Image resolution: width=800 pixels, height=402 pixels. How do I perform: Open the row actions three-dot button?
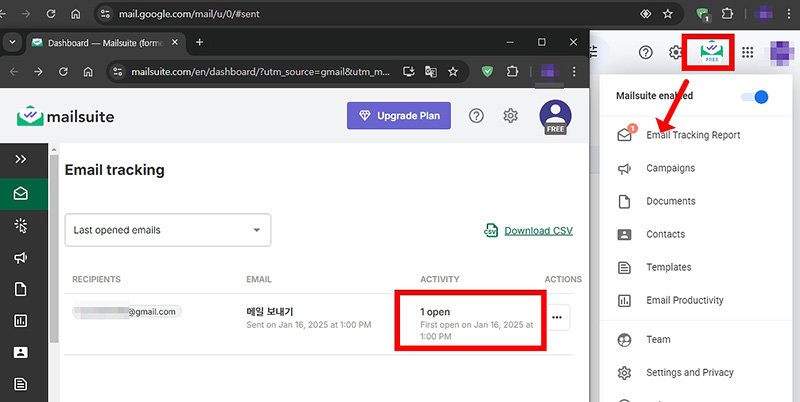point(557,317)
